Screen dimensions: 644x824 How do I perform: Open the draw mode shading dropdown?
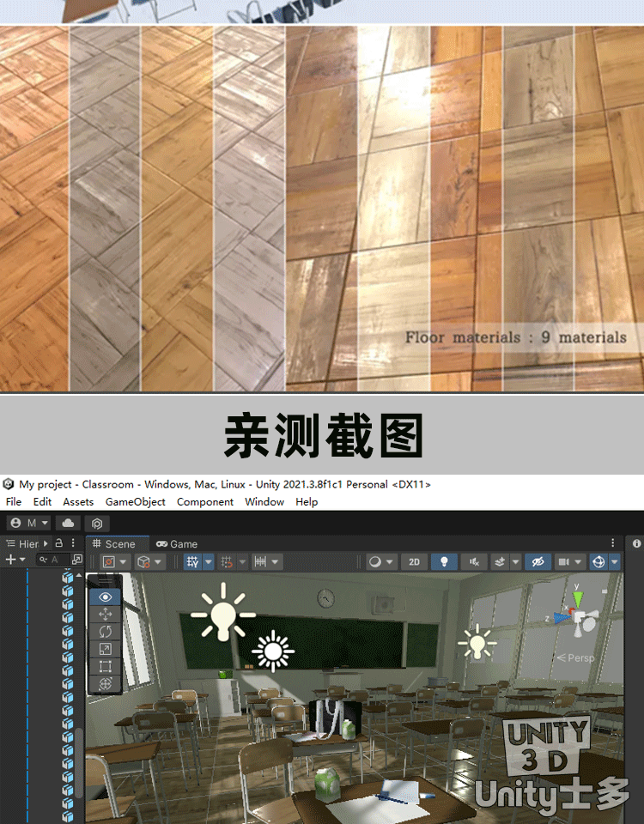point(380,561)
